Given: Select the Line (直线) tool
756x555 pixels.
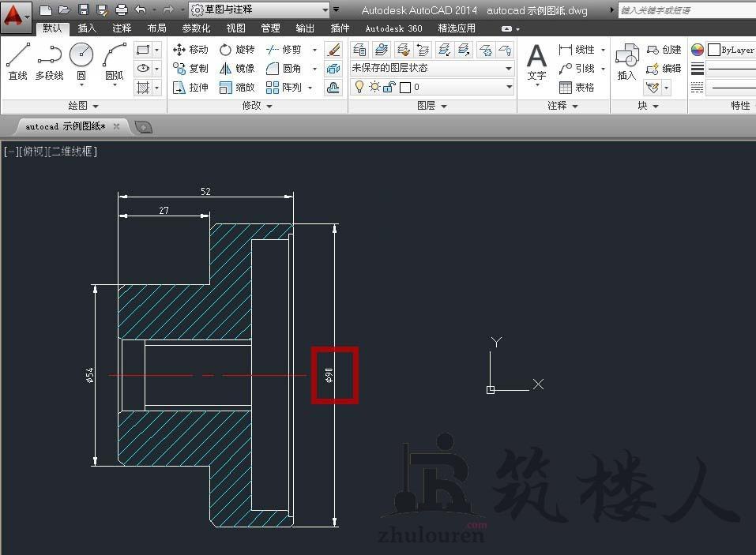Looking at the screenshot, I should (18, 62).
